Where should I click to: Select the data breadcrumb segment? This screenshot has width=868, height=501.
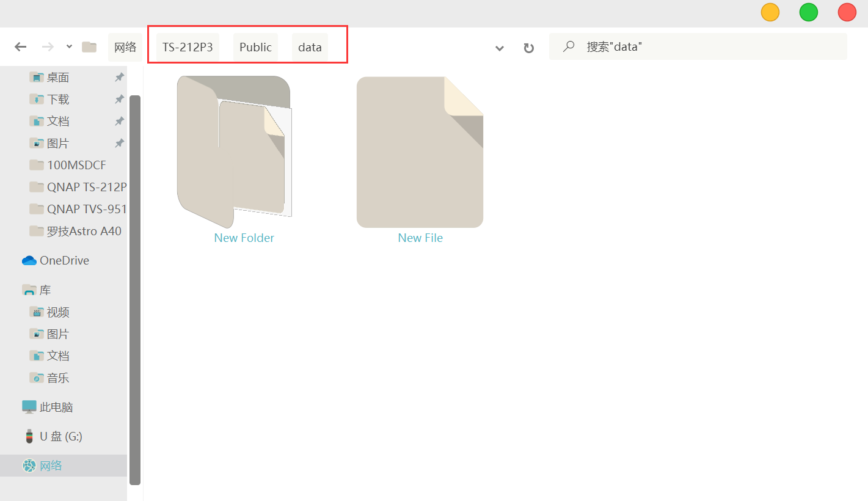point(310,47)
